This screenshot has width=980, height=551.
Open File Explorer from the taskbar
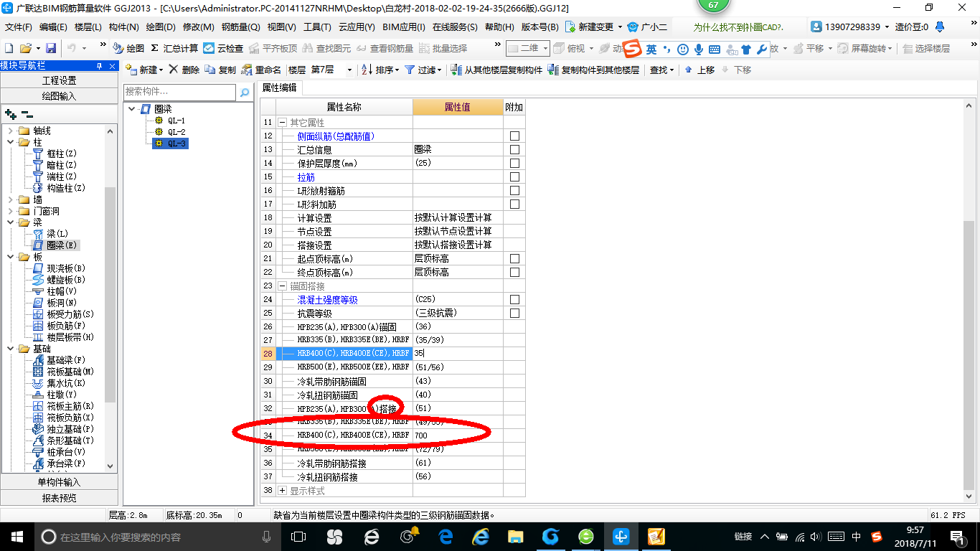click(x=515, y=537)
